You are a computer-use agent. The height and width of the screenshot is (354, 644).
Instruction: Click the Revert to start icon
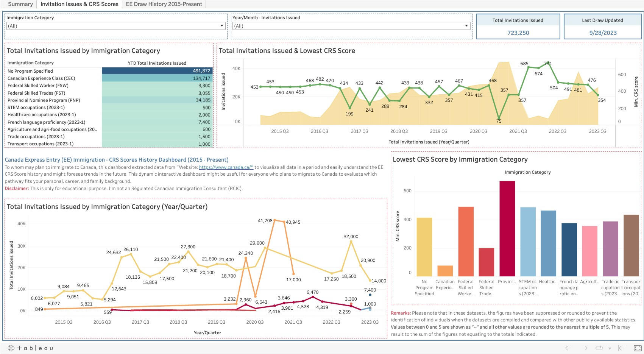click(621, 348)
